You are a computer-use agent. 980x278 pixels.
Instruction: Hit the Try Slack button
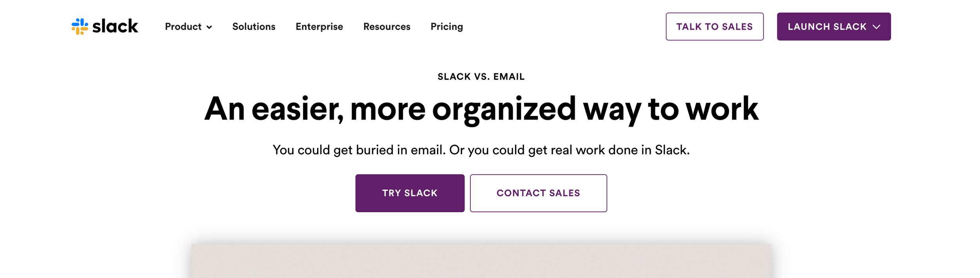tap(410, 193)
